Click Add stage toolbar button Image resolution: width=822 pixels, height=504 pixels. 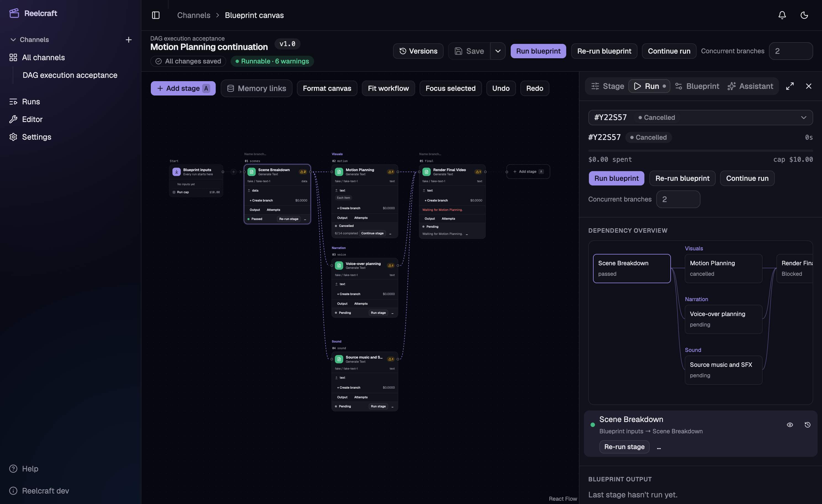tap(183, 88)
